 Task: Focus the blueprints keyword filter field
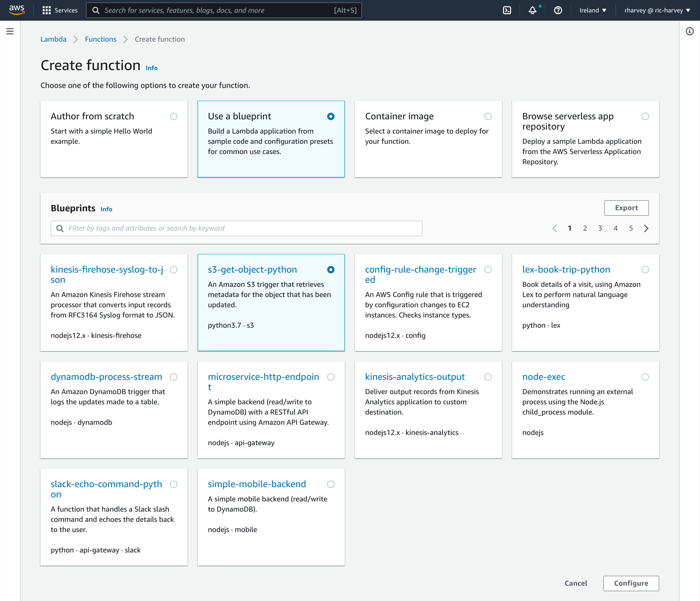(x=236, y=228)
